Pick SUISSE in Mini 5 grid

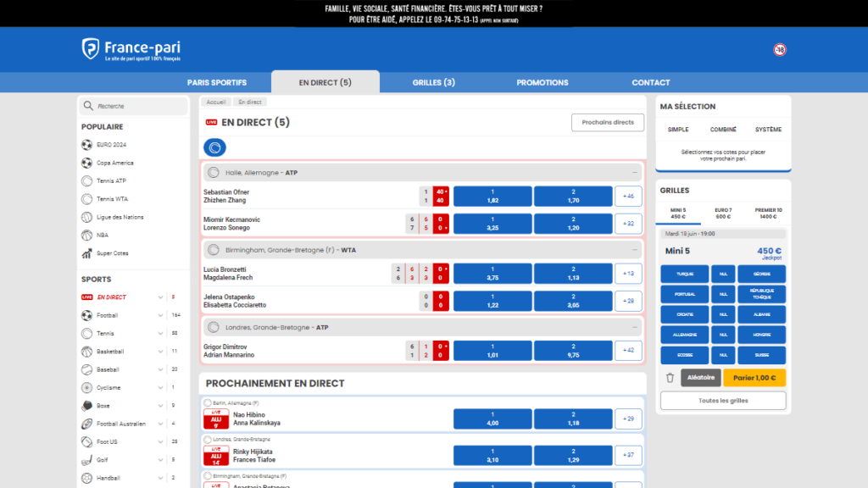click(762, 355)
